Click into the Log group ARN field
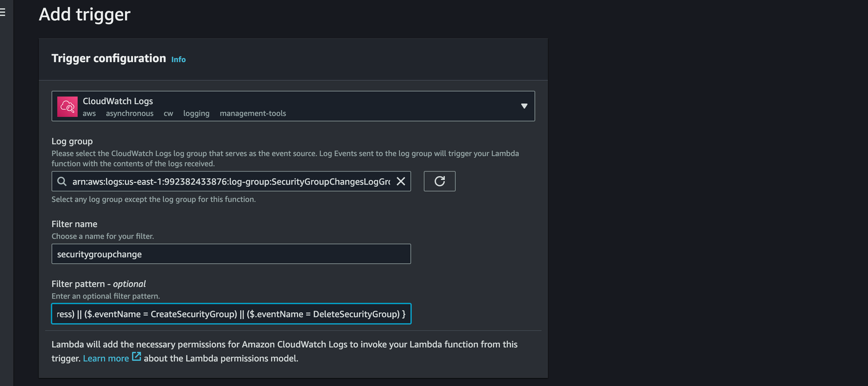This screenshot has width=868, height=386. 231,181
